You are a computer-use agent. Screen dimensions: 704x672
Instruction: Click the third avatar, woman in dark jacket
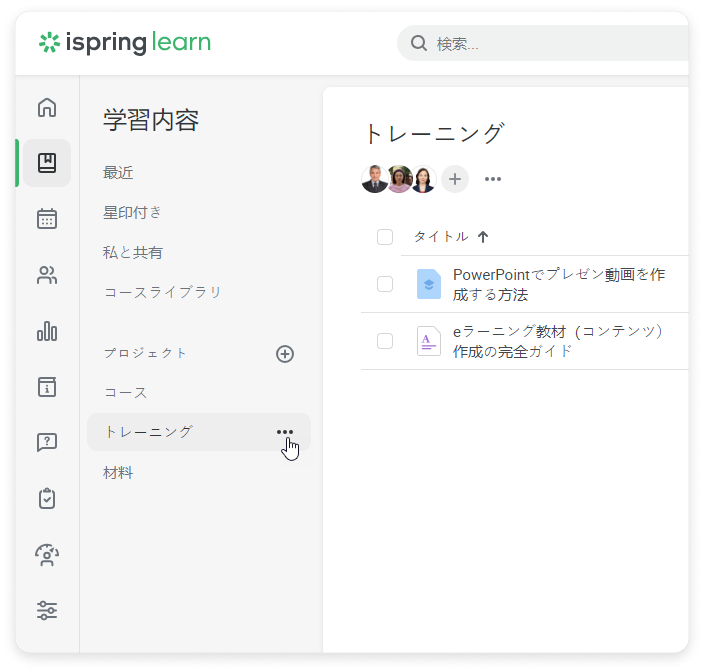coord(423,179)
